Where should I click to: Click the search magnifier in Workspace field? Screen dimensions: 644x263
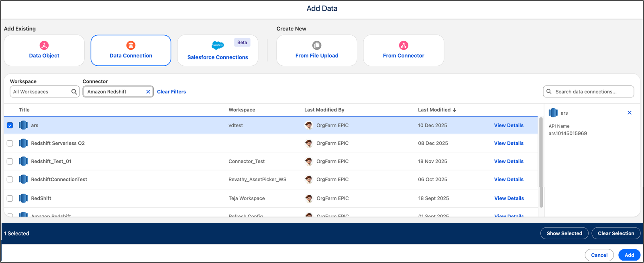coord(74,92)
